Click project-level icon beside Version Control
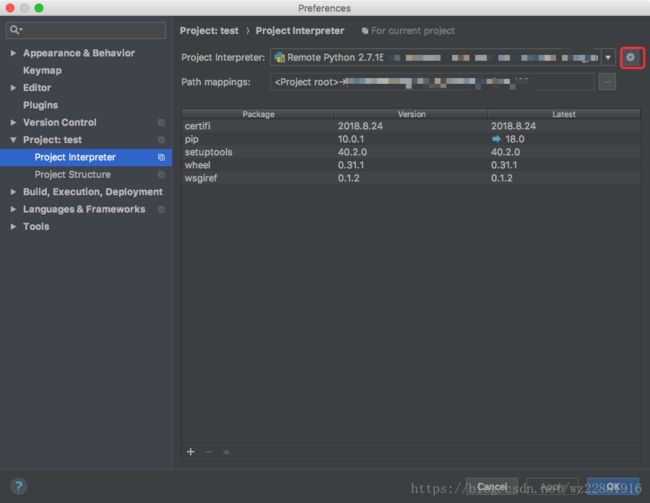650x503 pixels. (x=161, y=123)
